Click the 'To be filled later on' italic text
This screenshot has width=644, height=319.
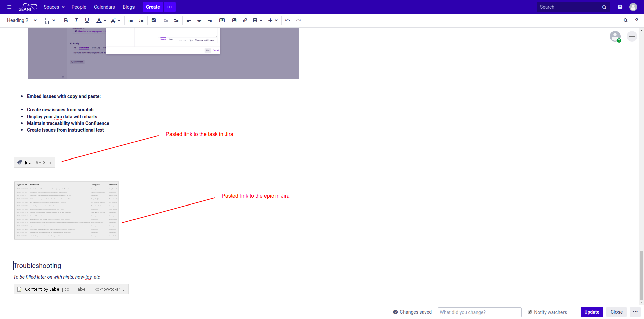point(57,277)
